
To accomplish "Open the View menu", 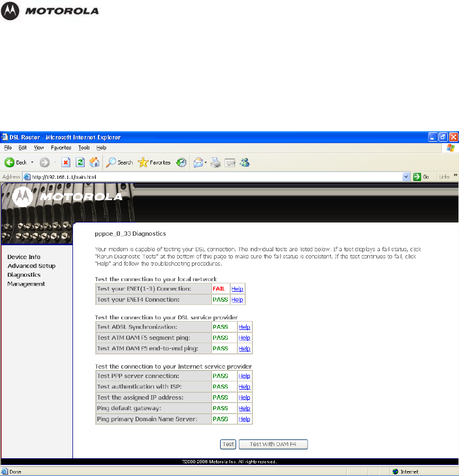I will click(39, 148).
